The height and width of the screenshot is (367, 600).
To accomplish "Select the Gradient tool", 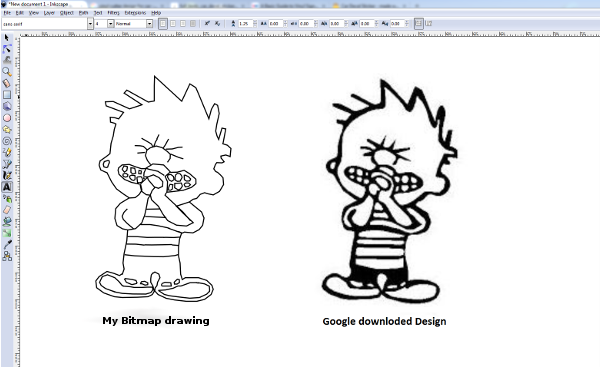I will point(7,233).
